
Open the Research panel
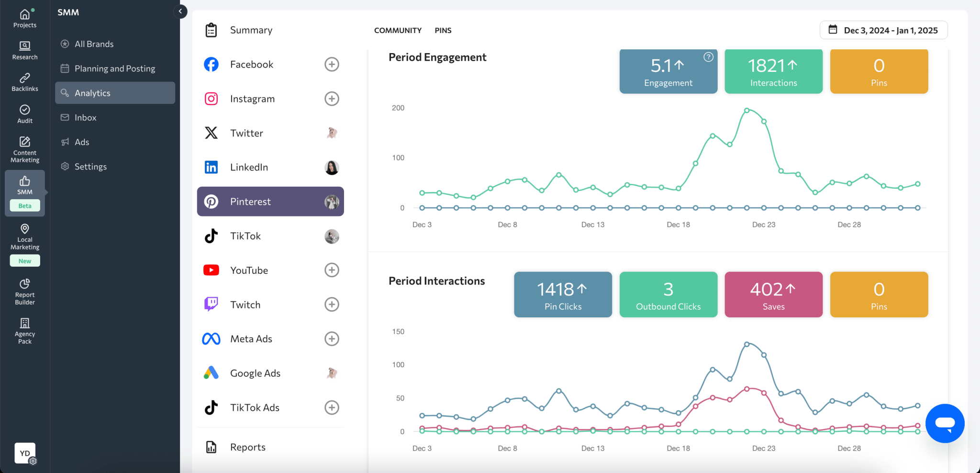pos(24,49)
